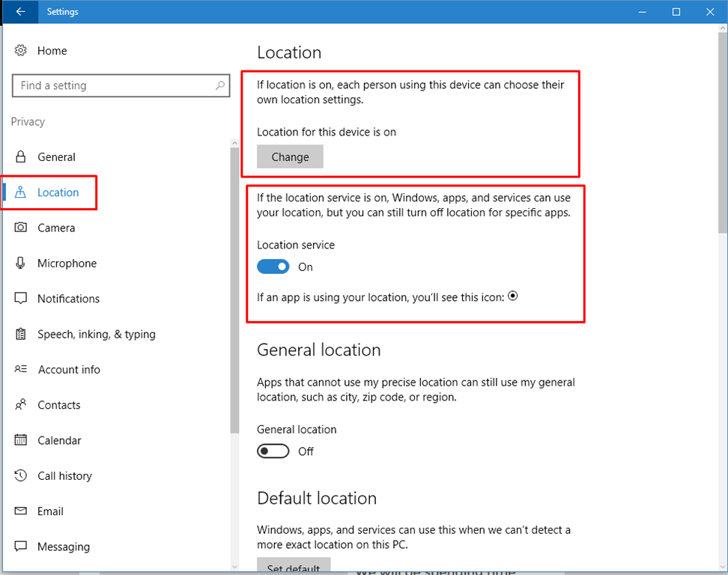Click the Email envelope icon
Viewport: 728px width, 575px height.
click(21, 511)
